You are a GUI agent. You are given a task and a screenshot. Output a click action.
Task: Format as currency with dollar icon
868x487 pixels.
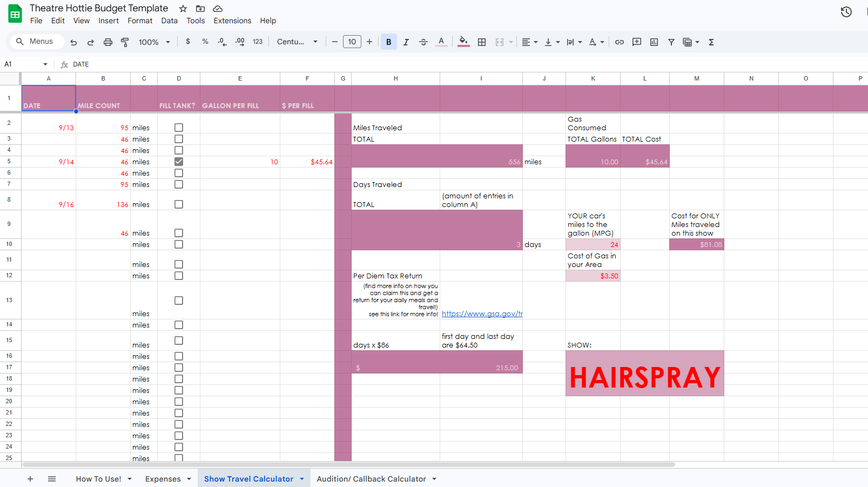pos(188,42)
